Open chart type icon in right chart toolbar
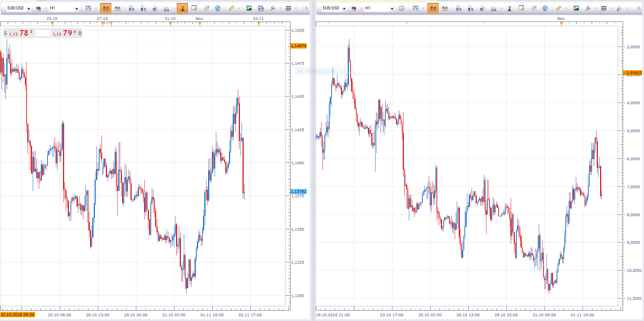This screenshot has width=644, height=321. 416,8
